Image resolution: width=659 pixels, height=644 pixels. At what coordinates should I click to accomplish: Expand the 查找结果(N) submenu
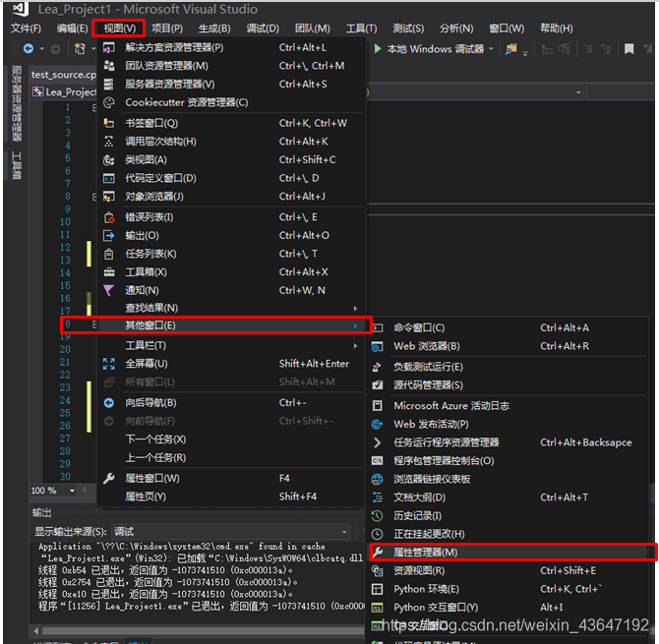(230, 308)
